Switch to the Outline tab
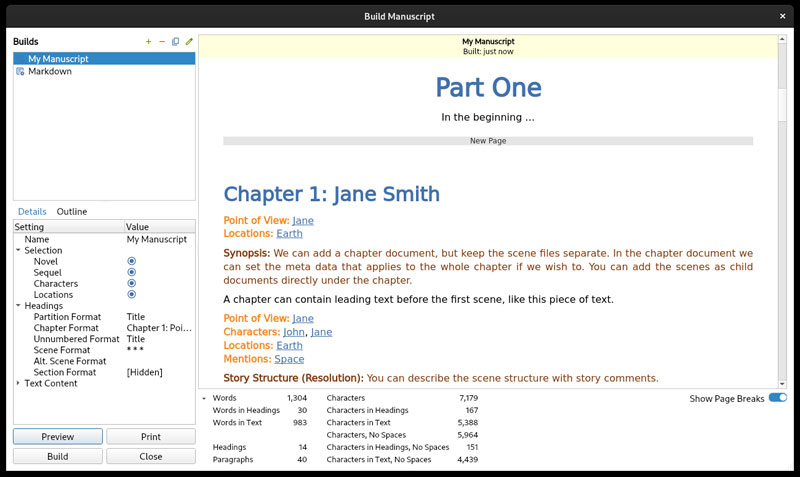The width and height of the screenshot is (800, 477). (72, 212)
